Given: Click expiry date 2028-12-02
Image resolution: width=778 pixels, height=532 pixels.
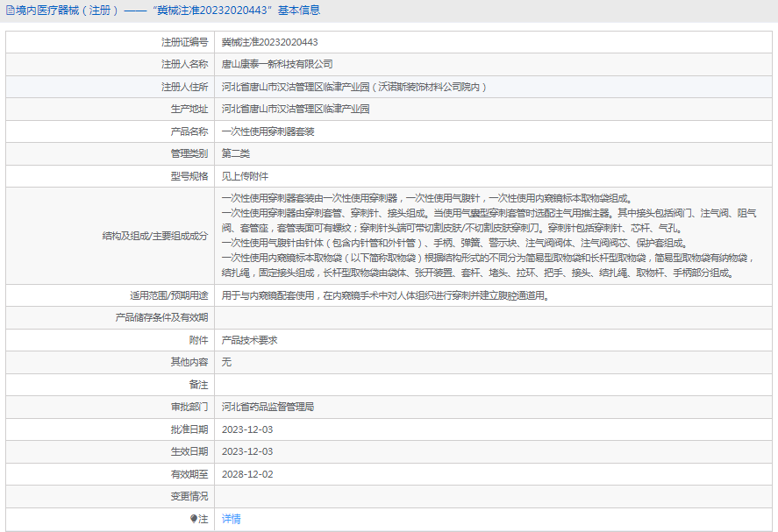Looking at the screenshot, I should click(247, 474).
